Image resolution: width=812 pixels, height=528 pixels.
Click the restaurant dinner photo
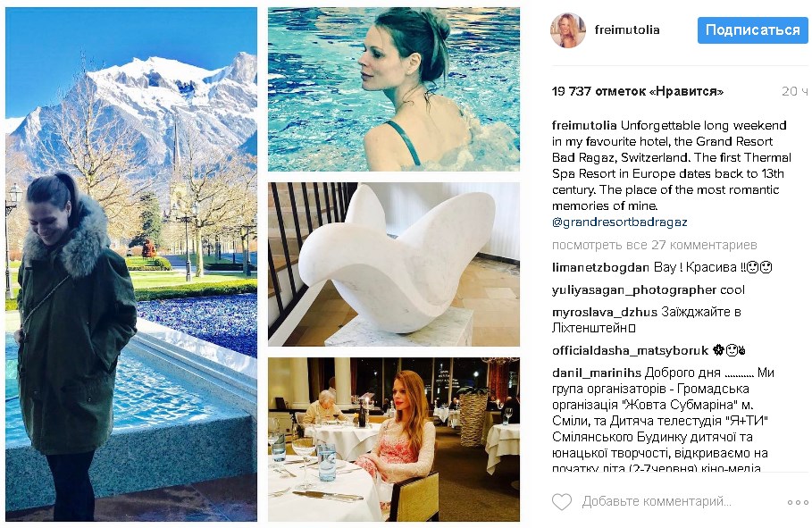pyautogui.click(x=394, y=440)
